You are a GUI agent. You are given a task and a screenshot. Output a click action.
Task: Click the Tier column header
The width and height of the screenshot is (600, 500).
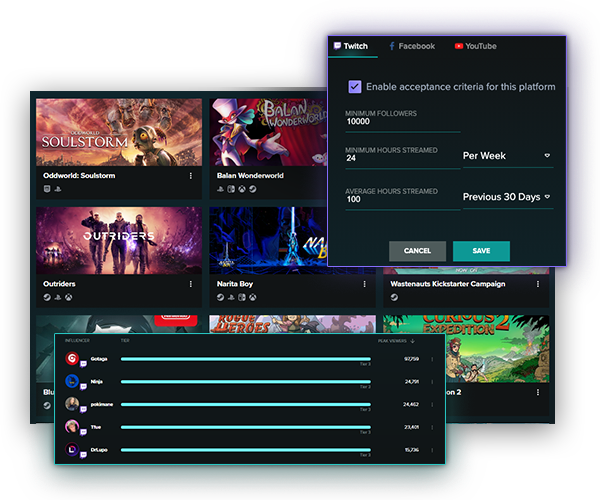(x=125, y=340)
